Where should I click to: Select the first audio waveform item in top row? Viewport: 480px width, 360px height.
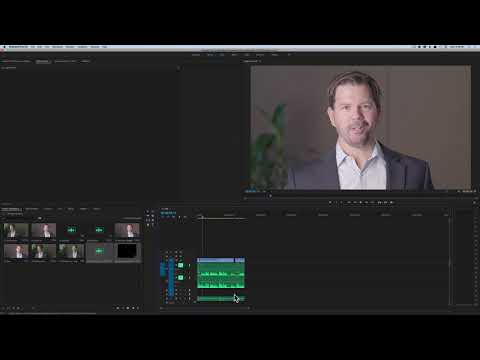pyautogui.click(x=71, y=230)
